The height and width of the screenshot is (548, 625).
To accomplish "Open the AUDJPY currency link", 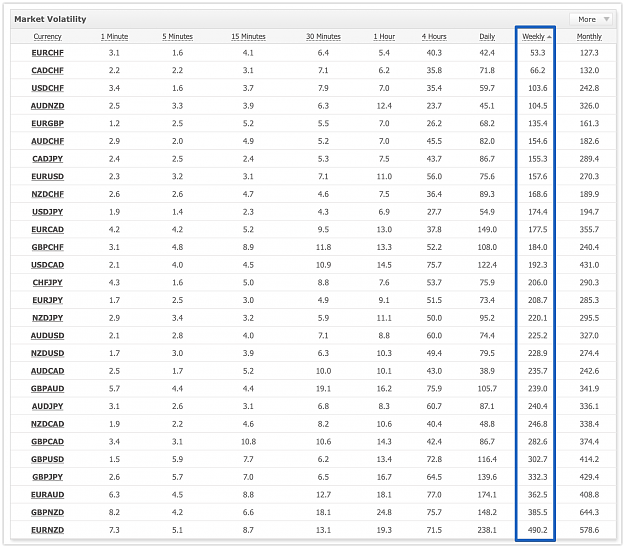I will point(47,406).
